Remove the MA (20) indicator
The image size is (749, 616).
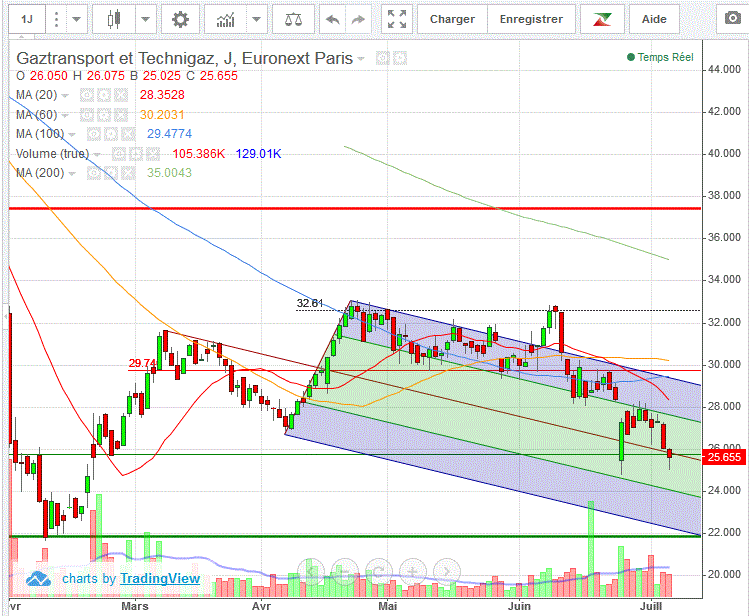[x=121, y=95]
